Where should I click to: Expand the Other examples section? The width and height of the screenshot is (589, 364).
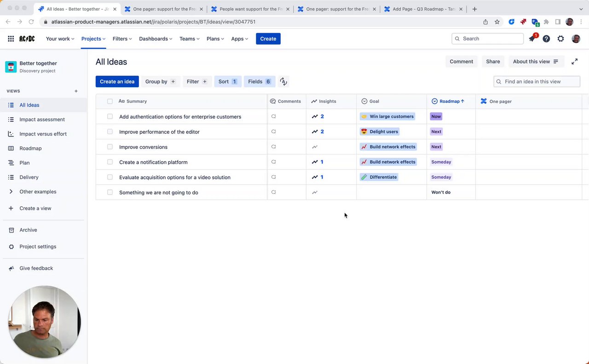[11, 192]
